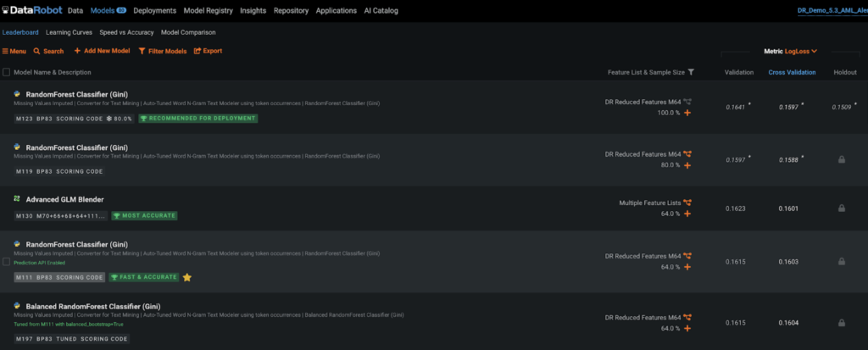Open Balanced RandomForest Classifier (Gini) model
This screenshot has width=868, height=350.
point(93,306)
